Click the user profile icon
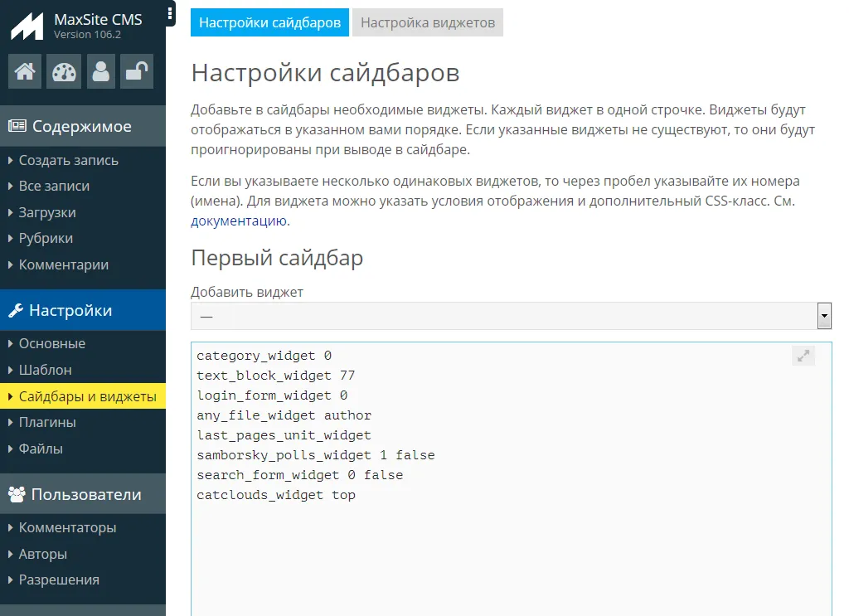Screen dimensions: 849x616 click(x=101, y=72)
